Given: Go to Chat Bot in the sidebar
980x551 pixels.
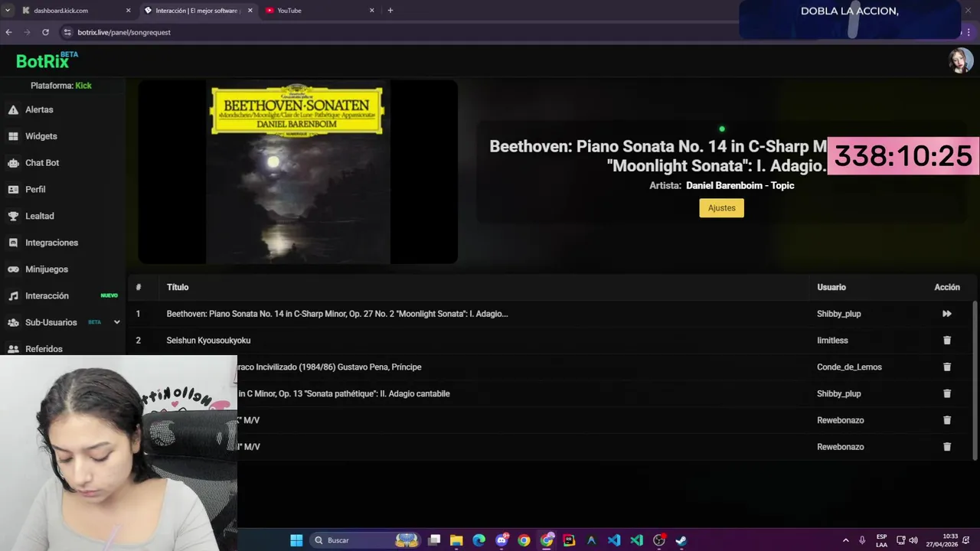Looking at the screenshot, I should point(63,163).
